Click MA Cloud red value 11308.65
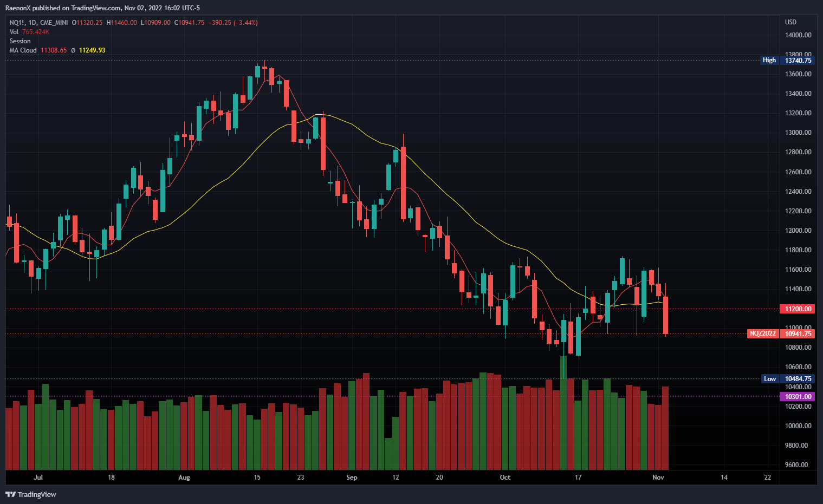Screen dimensions: 823x504 point(54,50)
